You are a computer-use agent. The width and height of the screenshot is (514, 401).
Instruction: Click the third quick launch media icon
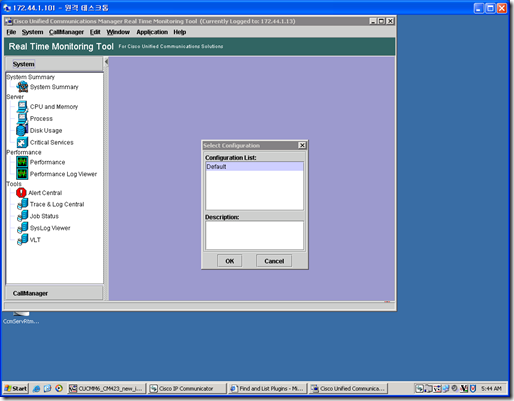pos(59,389)
